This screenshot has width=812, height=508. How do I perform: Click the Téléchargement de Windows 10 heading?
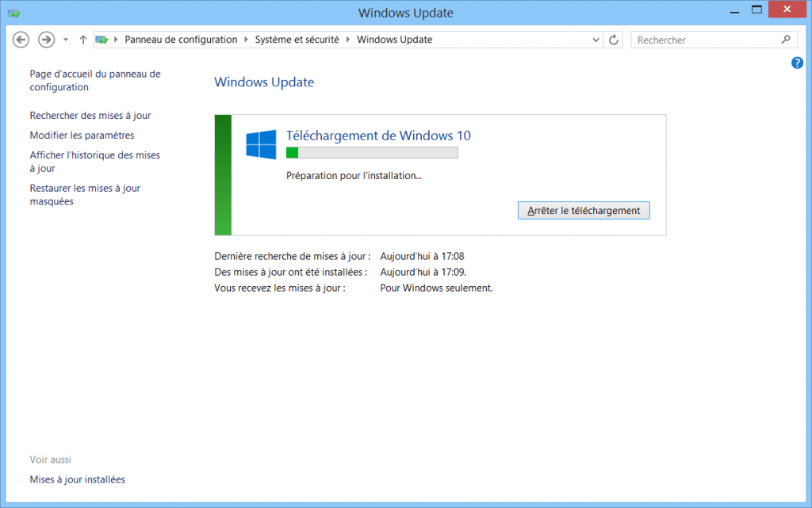point(378,136)
